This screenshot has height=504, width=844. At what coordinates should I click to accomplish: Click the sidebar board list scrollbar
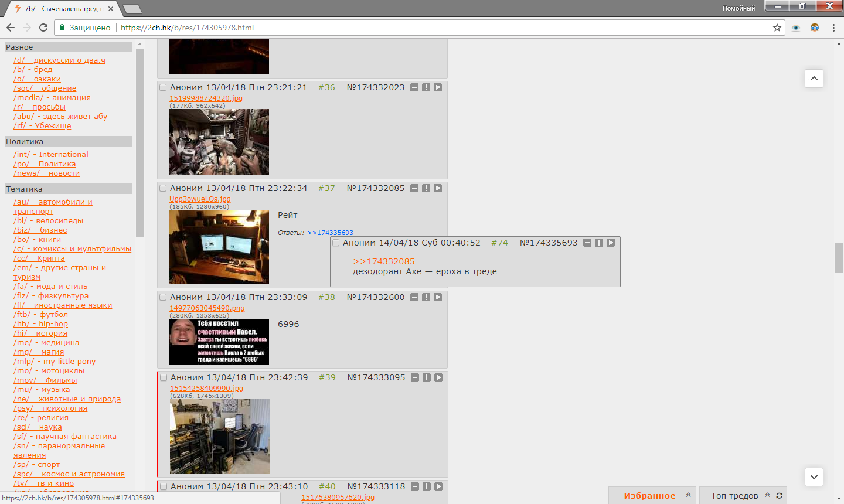point(139,142)
